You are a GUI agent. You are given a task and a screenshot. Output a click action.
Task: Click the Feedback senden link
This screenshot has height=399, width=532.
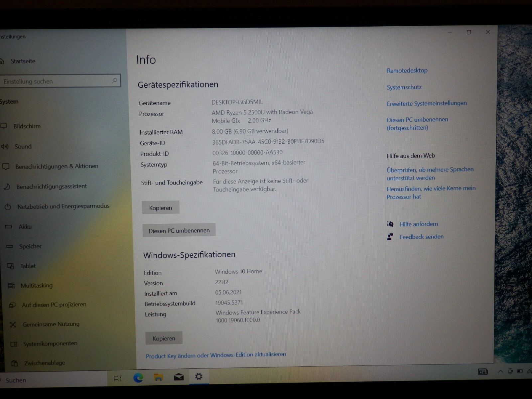tap(421, 237)
